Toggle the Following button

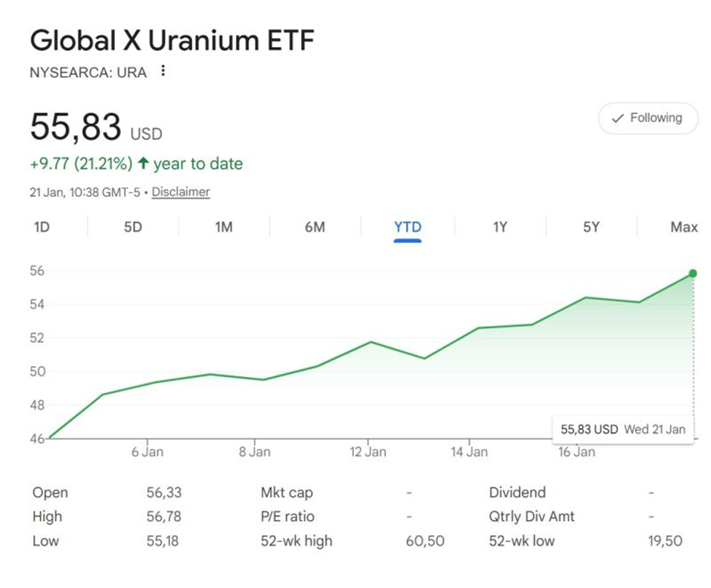tap(647, 118)
